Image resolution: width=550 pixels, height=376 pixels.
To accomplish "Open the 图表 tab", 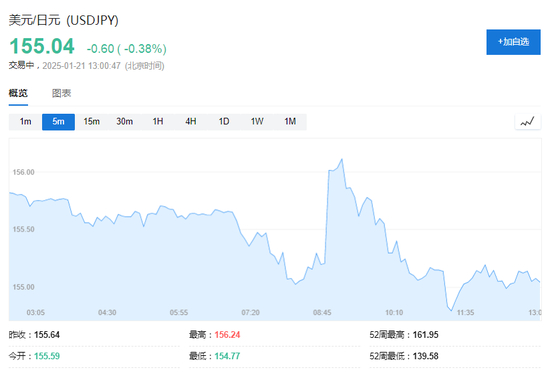I will 61,93.
